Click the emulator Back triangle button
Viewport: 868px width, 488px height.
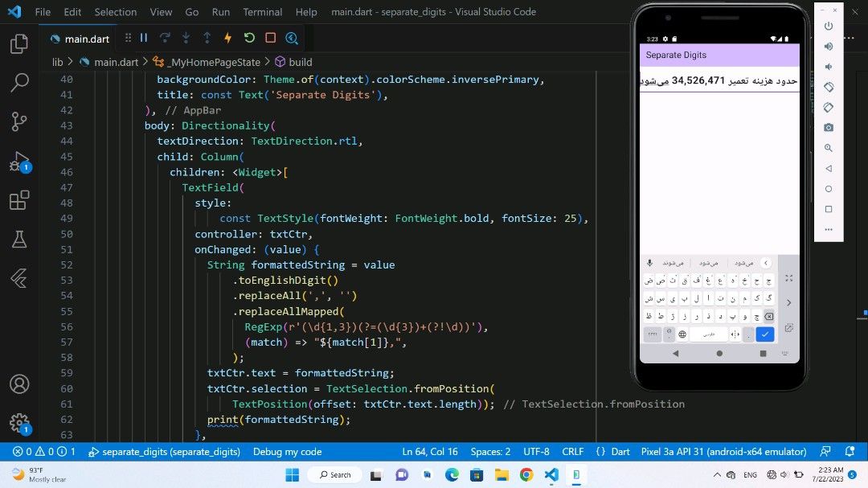tap(829, 168)
